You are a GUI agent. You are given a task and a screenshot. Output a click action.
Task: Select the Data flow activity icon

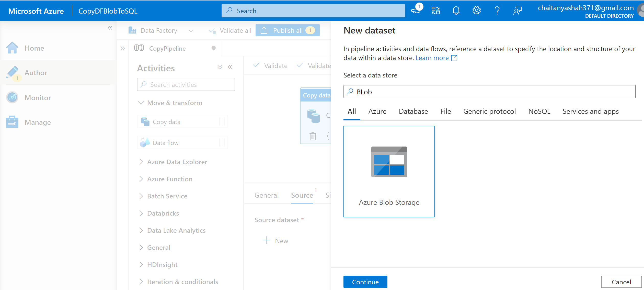(x=145, y=142)
